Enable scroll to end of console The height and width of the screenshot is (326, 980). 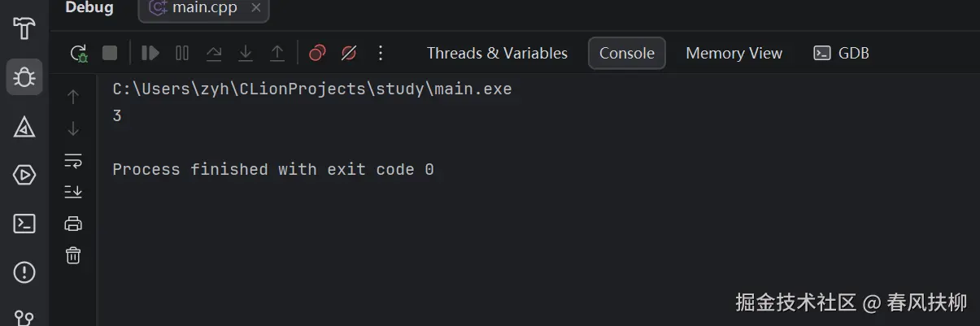point(73,192)
